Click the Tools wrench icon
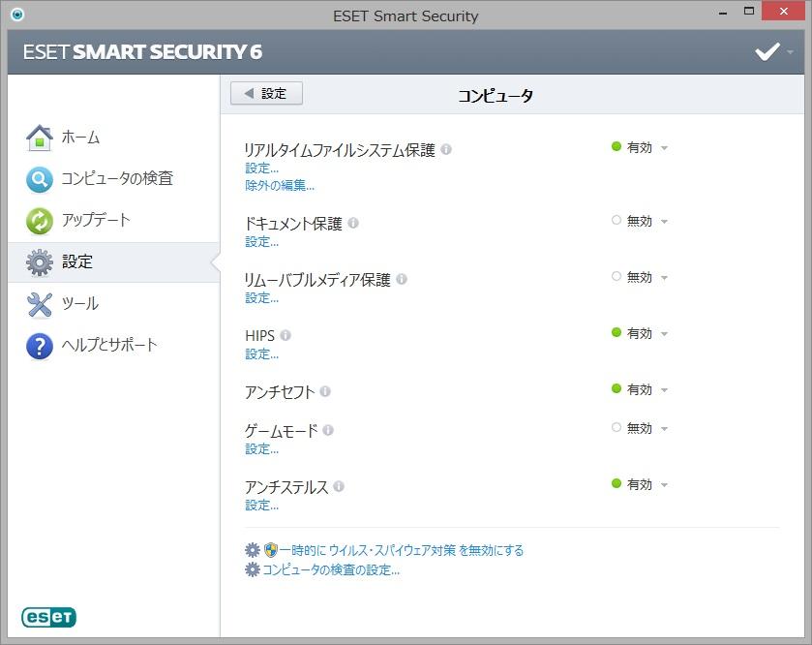 (39, 304)
